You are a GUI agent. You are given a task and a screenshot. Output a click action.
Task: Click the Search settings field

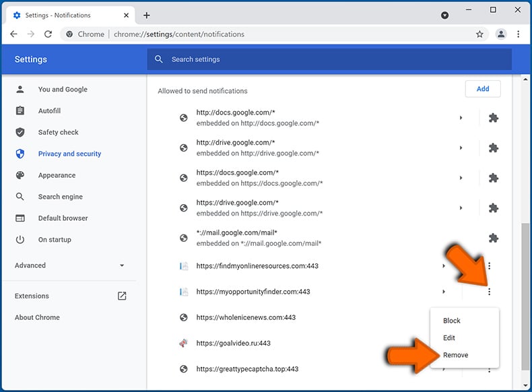pos(329,59)
